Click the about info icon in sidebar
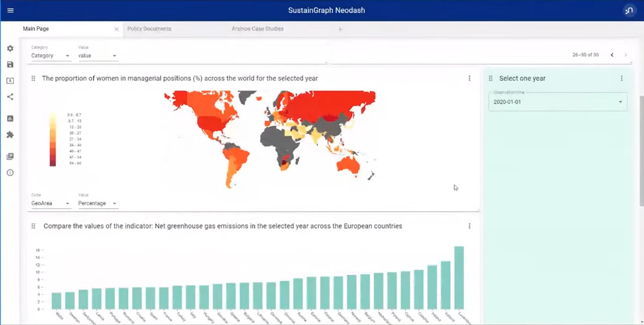This screenshot has height=325, width=644. (10, 172)
